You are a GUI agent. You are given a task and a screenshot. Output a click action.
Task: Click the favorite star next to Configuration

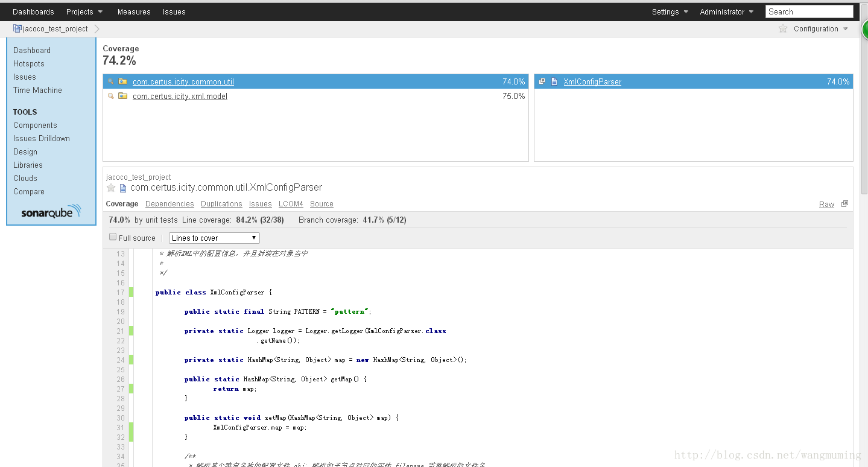pos(783,28)
